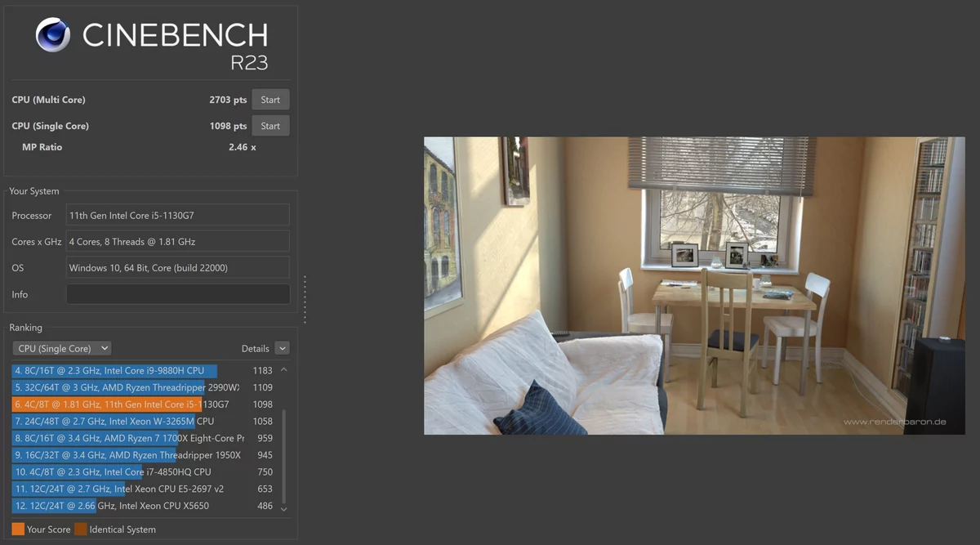Image resolution: width=980 pixels, height=545 pixels.
Task: Click the brown Identical System legend swatch
Action: click(80, 529)
